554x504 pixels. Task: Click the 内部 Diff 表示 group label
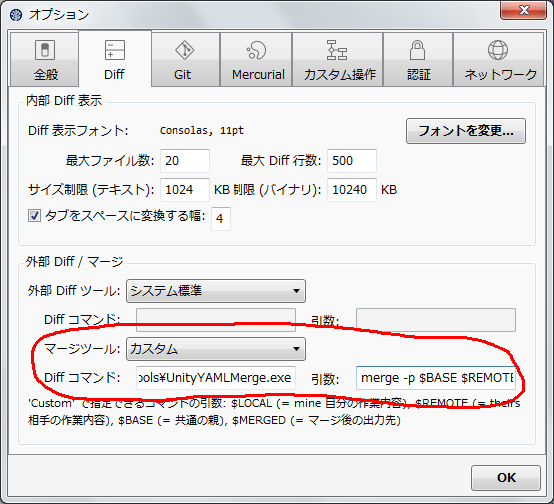[x=64, y=101]
